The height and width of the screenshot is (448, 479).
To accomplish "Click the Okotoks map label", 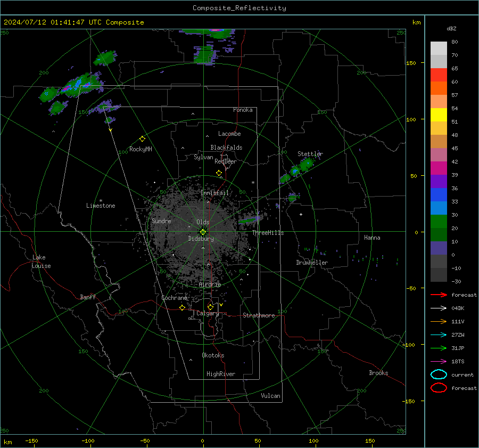I will [x=213, y=355].
